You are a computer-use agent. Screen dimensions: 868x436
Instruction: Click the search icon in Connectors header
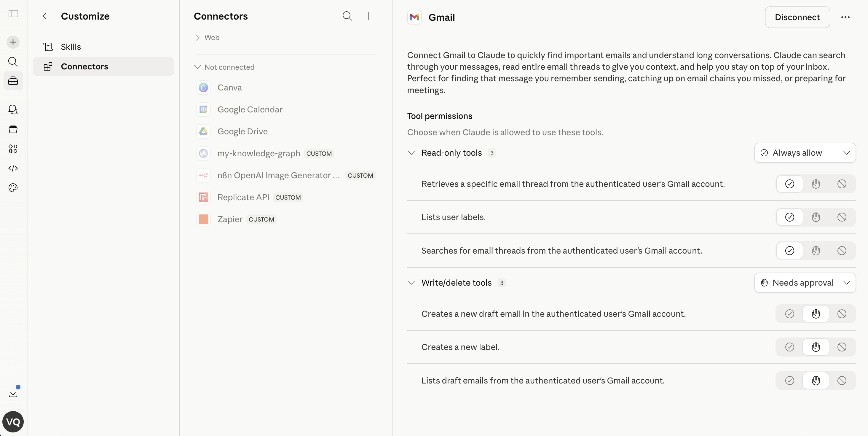click(x=347, y=16)
